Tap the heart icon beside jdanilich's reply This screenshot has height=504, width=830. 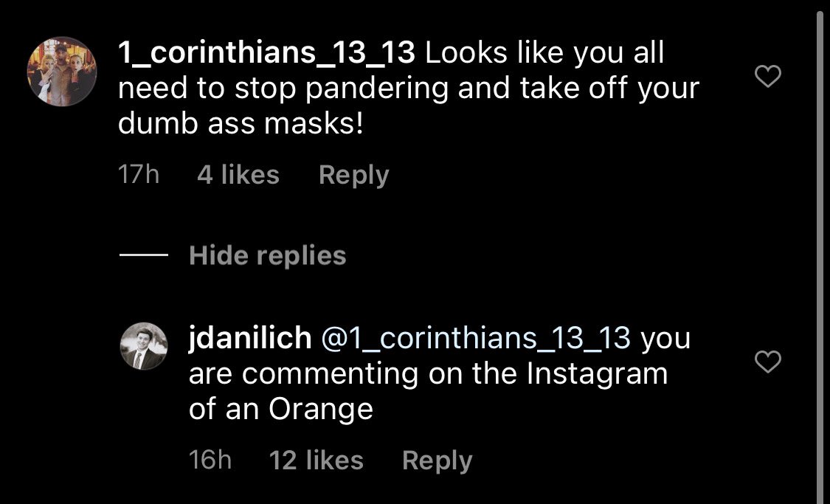(767, 362)
